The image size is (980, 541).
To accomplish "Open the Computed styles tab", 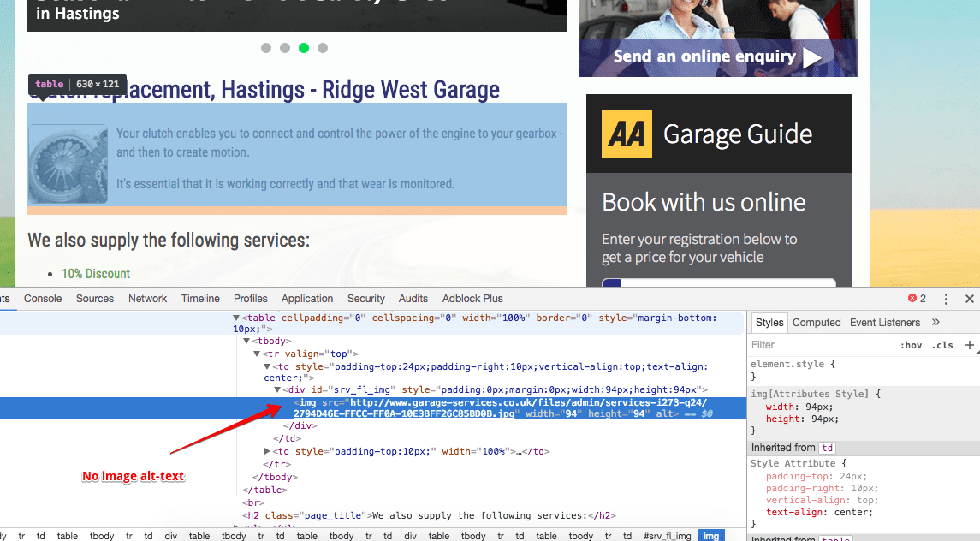I will [x=816, y=323].
